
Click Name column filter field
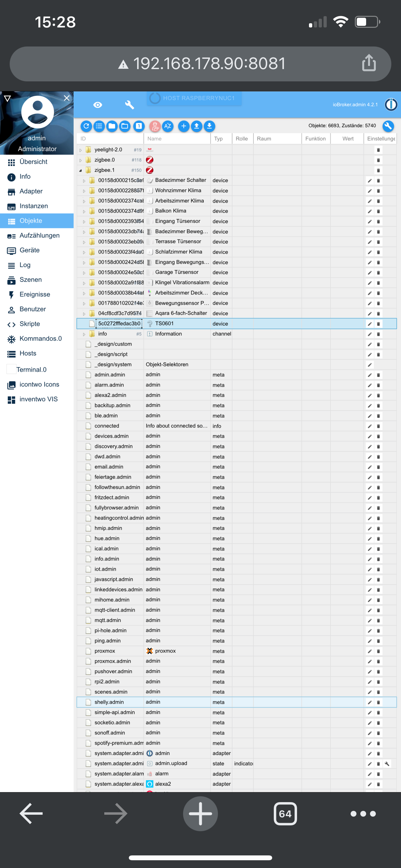coord(177,139)
